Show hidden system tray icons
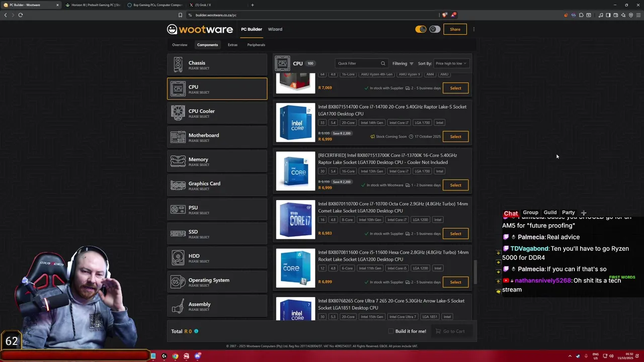 [x=570, y=356]
